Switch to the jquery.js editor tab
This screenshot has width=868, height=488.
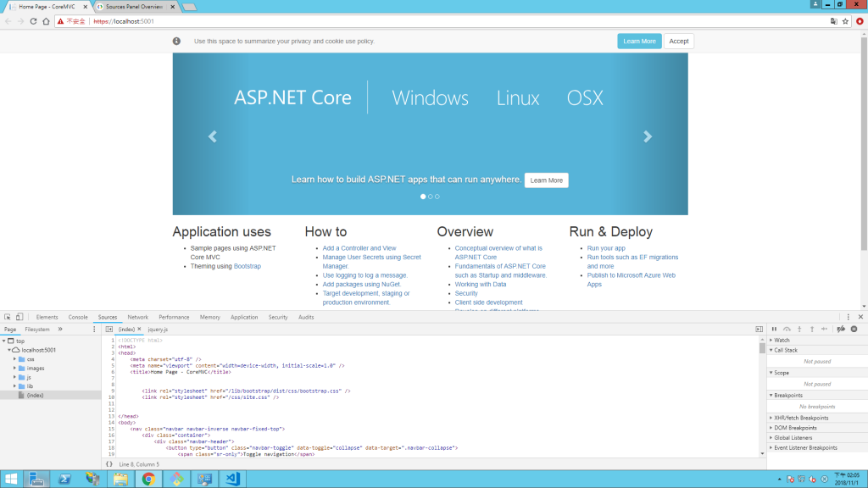[158, 330]
